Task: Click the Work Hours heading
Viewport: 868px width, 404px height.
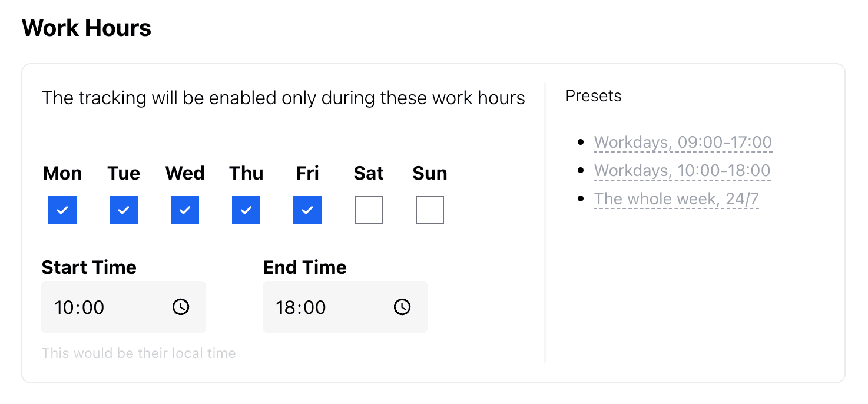Action: pos(86,27)
